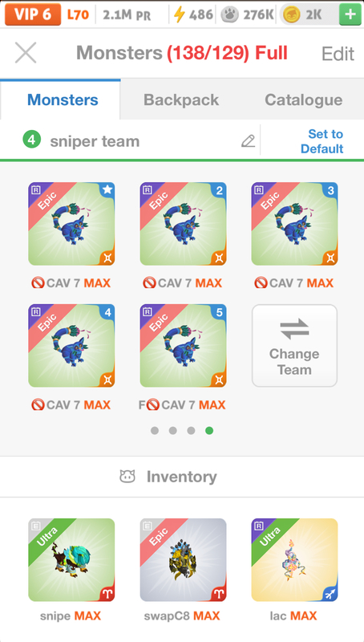Image resolution: width=364 pixels, height=642 pixels.
Task: Select the second team page dot
Action: point(173,431)
